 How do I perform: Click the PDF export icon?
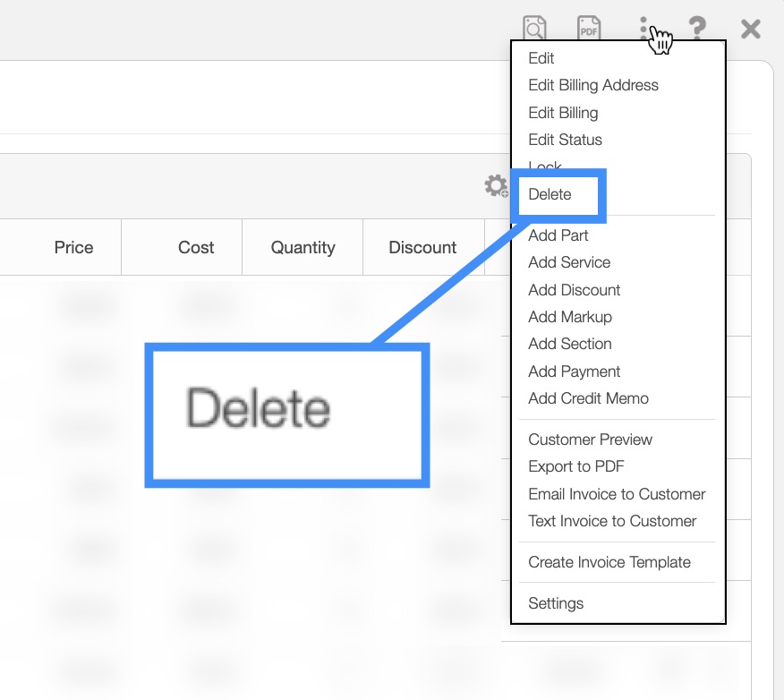tap(588, 28)
